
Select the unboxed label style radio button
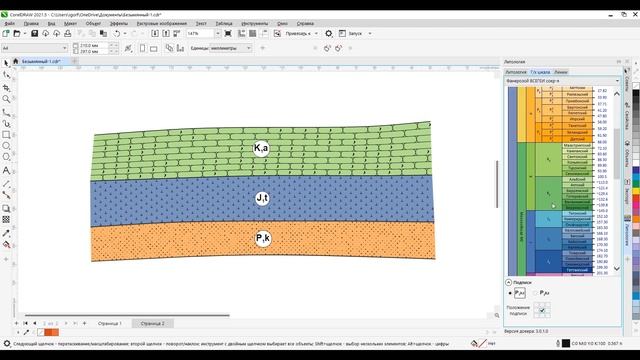coord(535,293)
